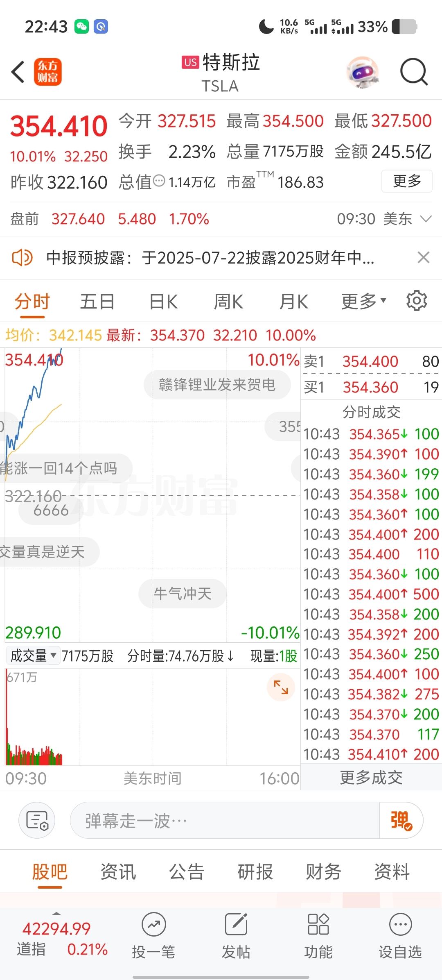Expand the 美东 time zone dropdown
Image resolution: width=442 pixels, height=980 pixels.
coord(426,219)
